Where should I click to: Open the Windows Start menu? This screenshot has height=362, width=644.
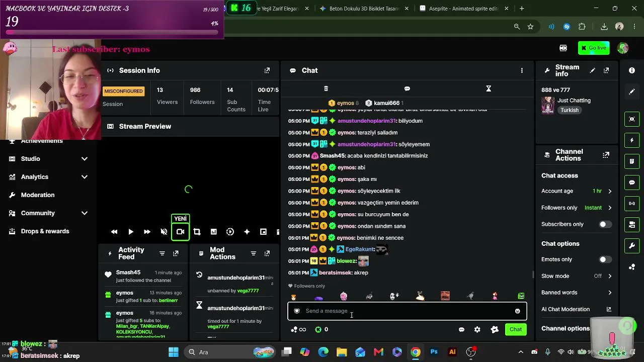[174, 352]
